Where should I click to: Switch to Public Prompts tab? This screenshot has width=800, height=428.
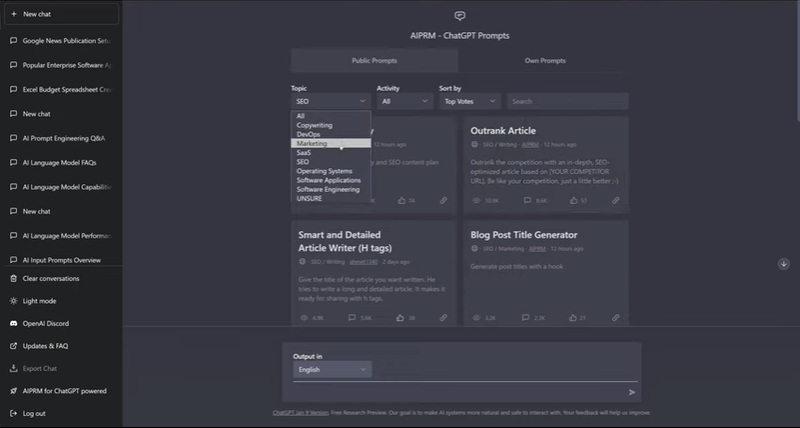click(374, 61)
